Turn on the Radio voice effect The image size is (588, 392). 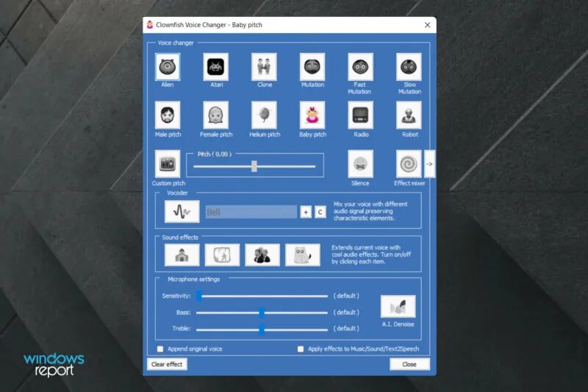coord(360,115)
